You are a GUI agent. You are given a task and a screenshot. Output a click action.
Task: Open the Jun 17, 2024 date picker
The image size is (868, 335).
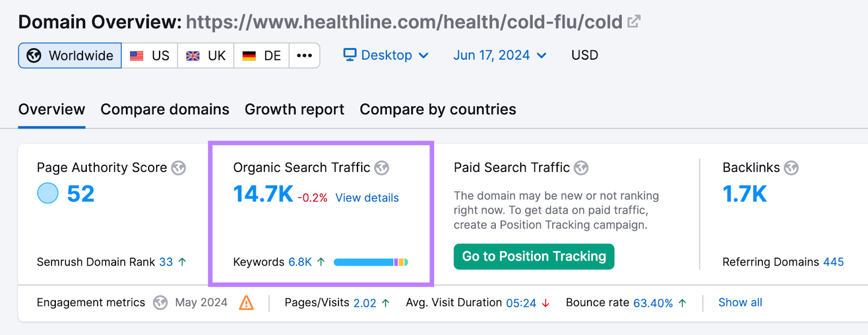pyautogui.click(x=499, y=55)
